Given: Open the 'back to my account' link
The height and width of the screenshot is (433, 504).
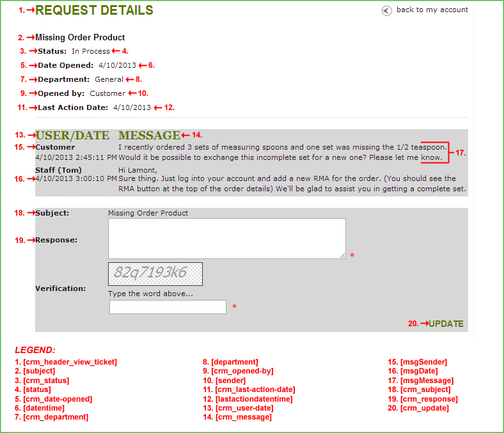Looking at the screenshot, I should tap(432, 10).
